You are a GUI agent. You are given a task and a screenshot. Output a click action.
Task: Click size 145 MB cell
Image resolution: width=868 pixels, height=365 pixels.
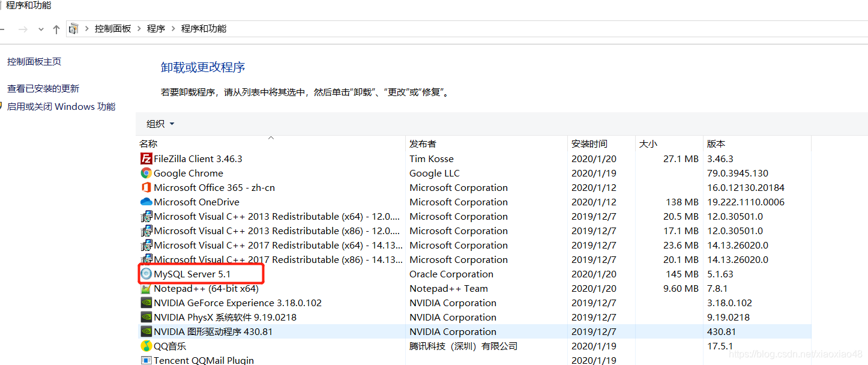[683, 274]
